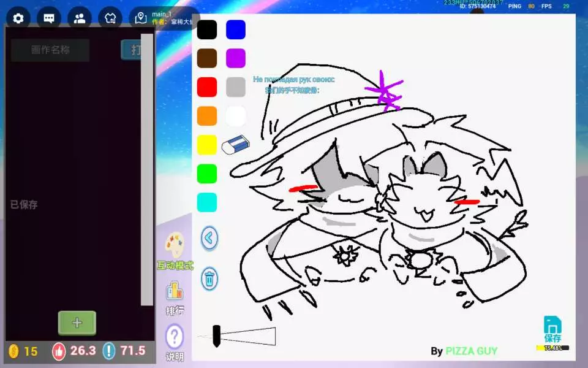Tap the map location pin icon

point(141,18)
